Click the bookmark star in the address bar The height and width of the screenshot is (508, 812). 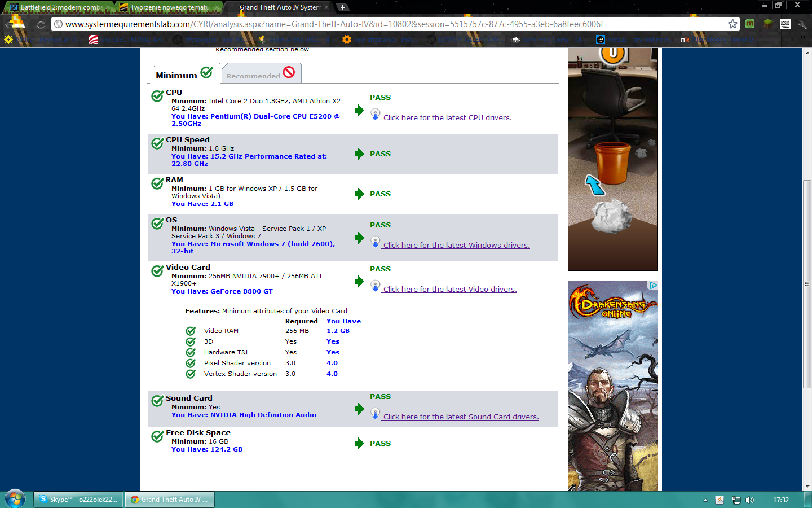click(x=732, y=24)
